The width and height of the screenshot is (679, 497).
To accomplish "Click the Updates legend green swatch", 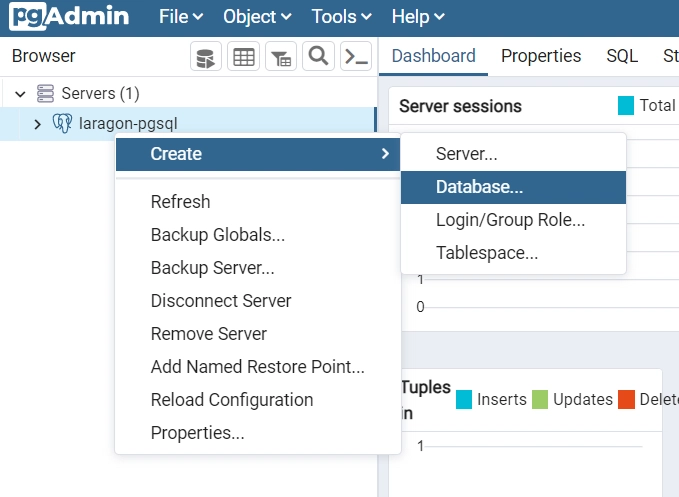I will pos(540,400).
